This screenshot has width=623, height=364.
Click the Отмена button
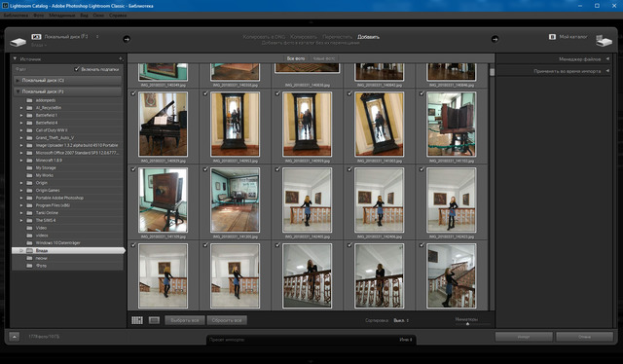[x=584, y=337]
